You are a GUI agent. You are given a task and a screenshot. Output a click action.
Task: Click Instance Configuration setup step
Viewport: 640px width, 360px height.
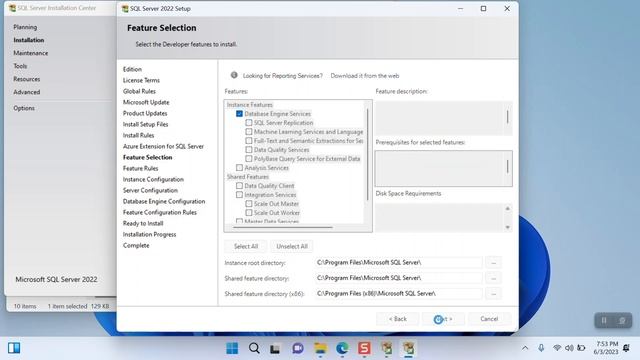153,179
